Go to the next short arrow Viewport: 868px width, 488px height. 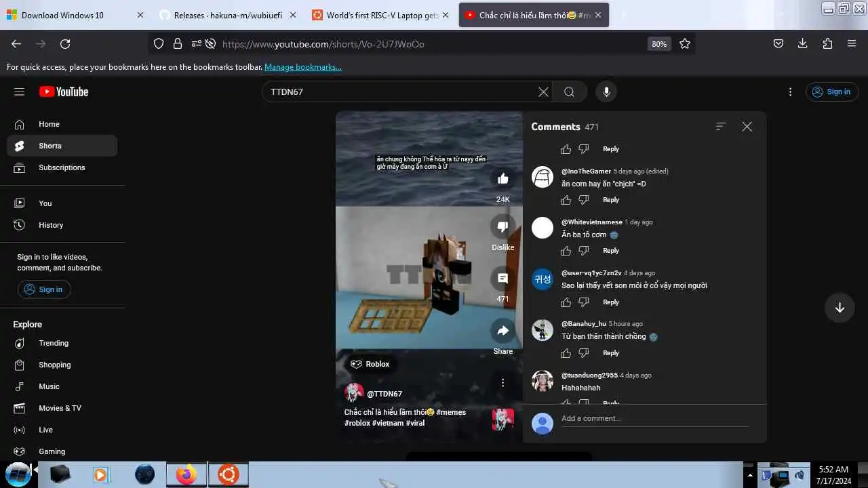(x=840, y=308)
